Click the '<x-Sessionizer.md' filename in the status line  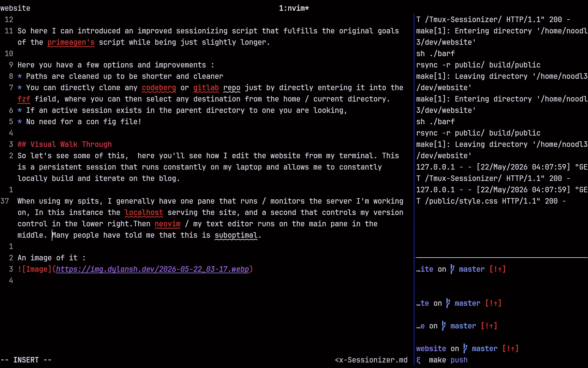(371, 360)
